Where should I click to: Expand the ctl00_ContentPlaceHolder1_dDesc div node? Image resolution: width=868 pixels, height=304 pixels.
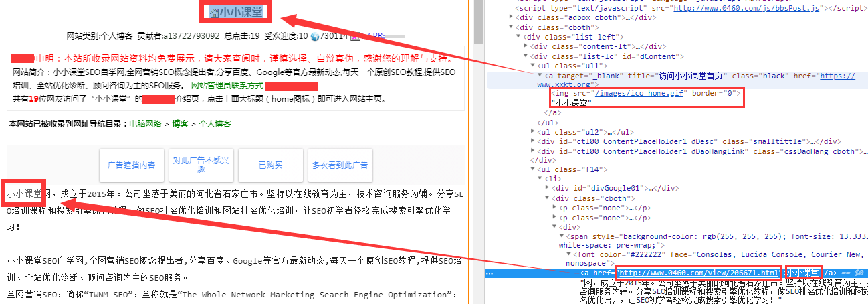pos(532,141)
